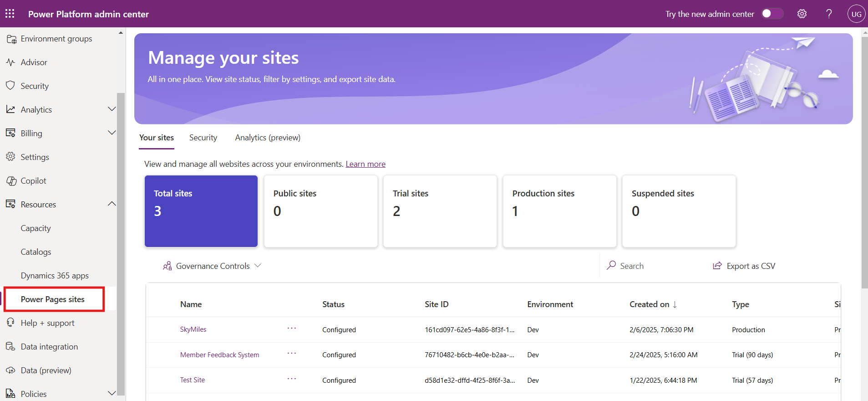
Task: Open the SkyMiles site link
Action: [x=193, y=329]
